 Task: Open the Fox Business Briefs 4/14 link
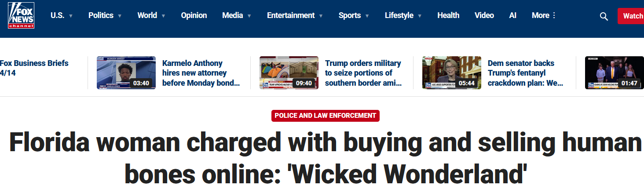[x=34, y=68]
